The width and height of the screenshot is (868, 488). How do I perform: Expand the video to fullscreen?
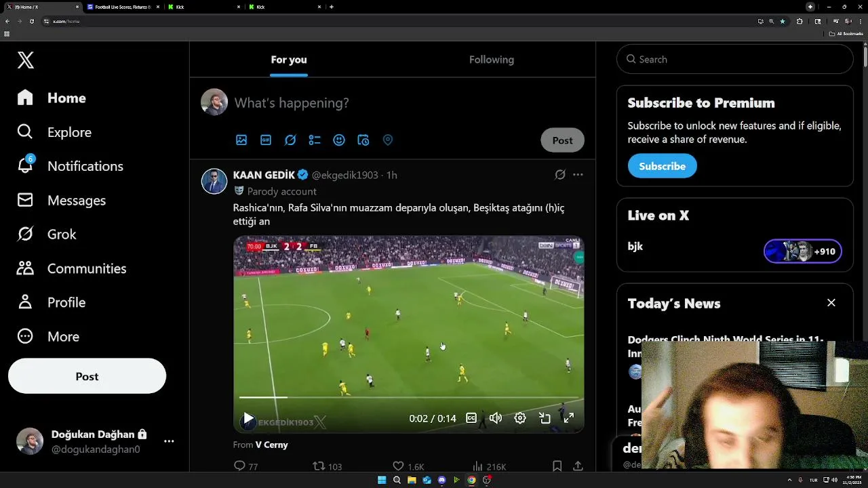coord(569,418)
